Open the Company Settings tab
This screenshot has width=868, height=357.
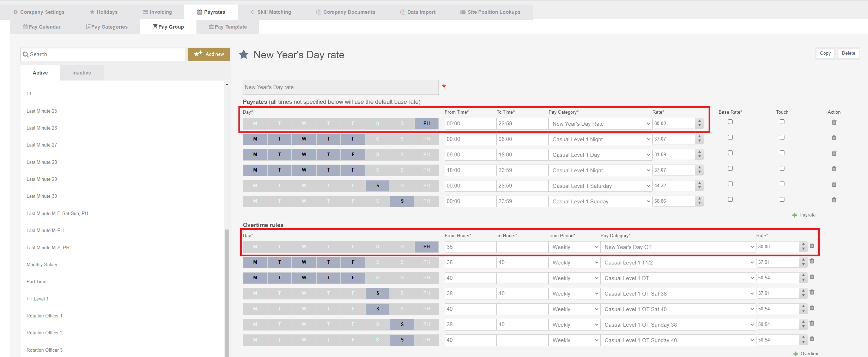tap(39, 12)
